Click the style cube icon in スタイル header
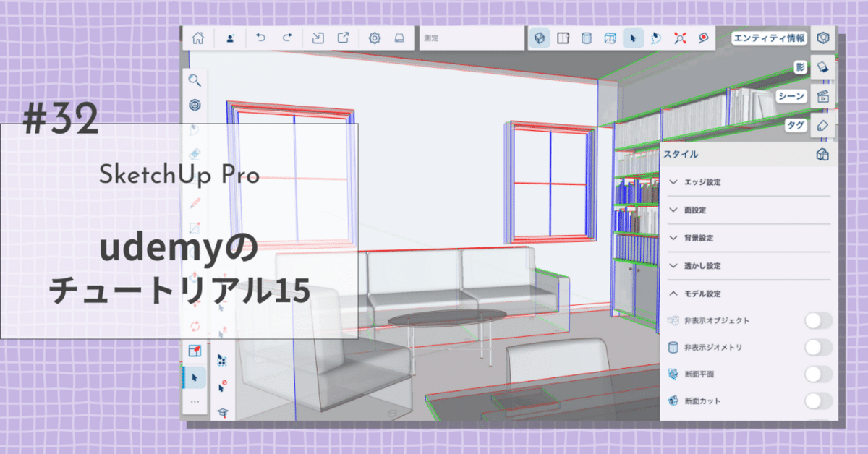This screenshot has width=868, height=454. 822,155
